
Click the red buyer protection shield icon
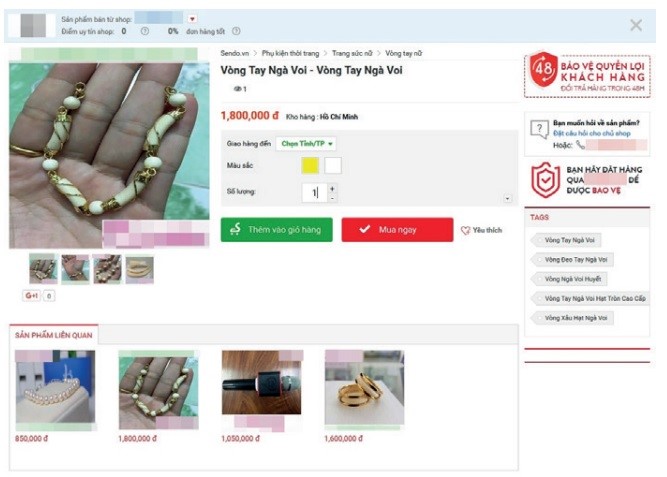[x=546, y=180]
